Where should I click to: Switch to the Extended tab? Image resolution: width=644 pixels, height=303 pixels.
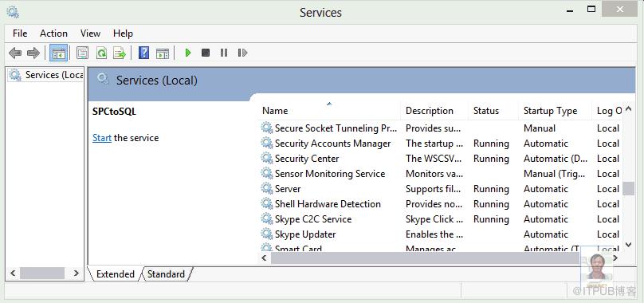116,274
